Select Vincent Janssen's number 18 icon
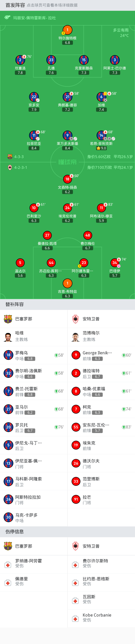The height and width of the screenshot is (644, 135). click(67, 179)
